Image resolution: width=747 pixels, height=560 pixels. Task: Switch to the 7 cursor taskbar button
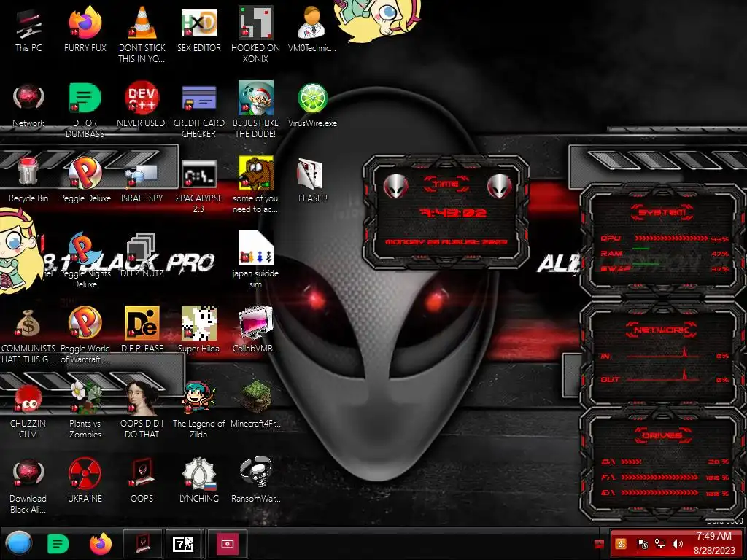click(x=183, y=543)
